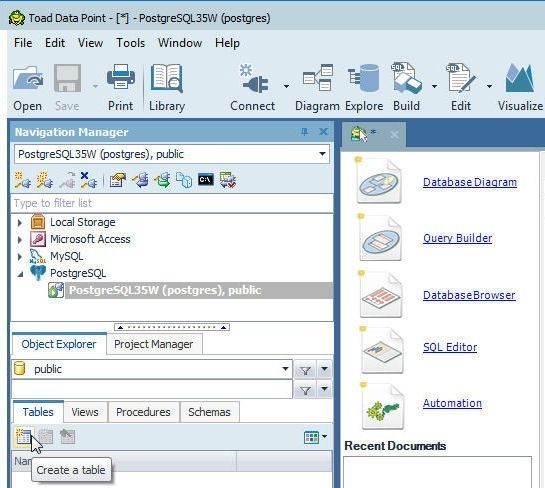This screenshot has width=545, height=488.
Task: Select the Schemas tab
Action: (209, 412)
